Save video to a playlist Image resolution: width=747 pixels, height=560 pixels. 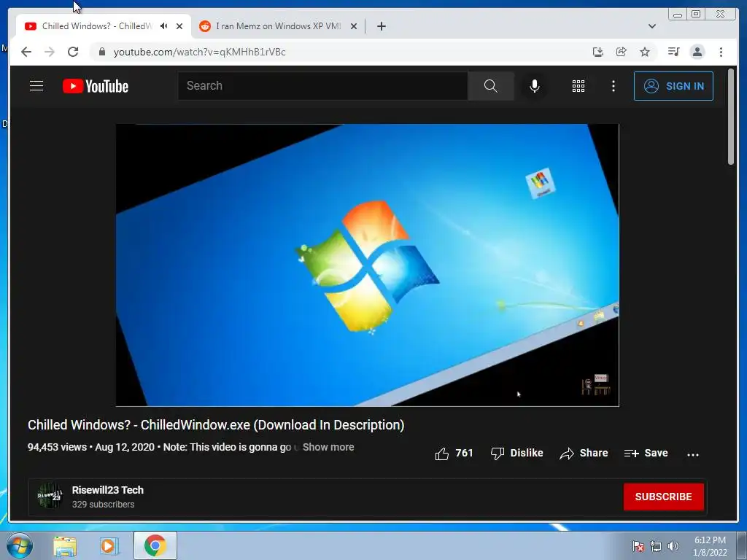646,454
